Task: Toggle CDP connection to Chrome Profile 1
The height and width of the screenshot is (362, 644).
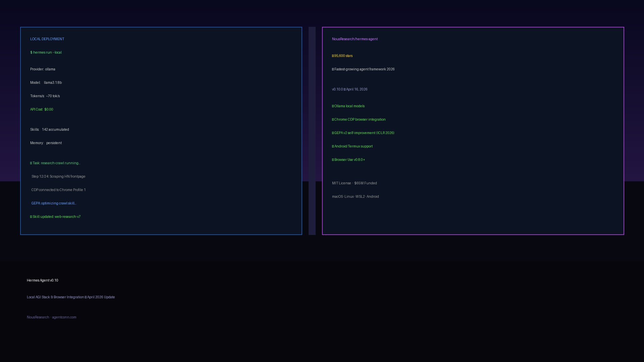Action: click(x=59, y=190)
